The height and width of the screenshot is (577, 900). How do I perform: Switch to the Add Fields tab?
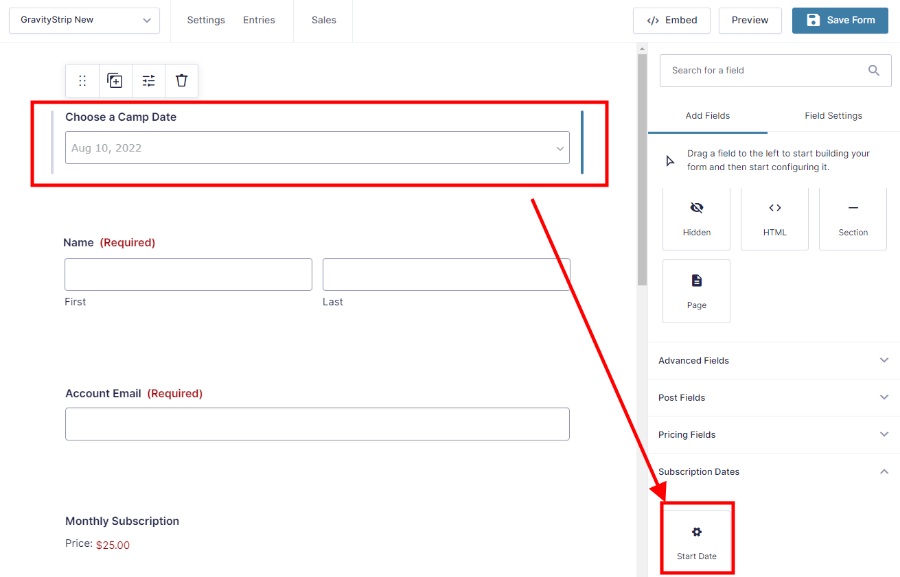click(x=708, y=116)
